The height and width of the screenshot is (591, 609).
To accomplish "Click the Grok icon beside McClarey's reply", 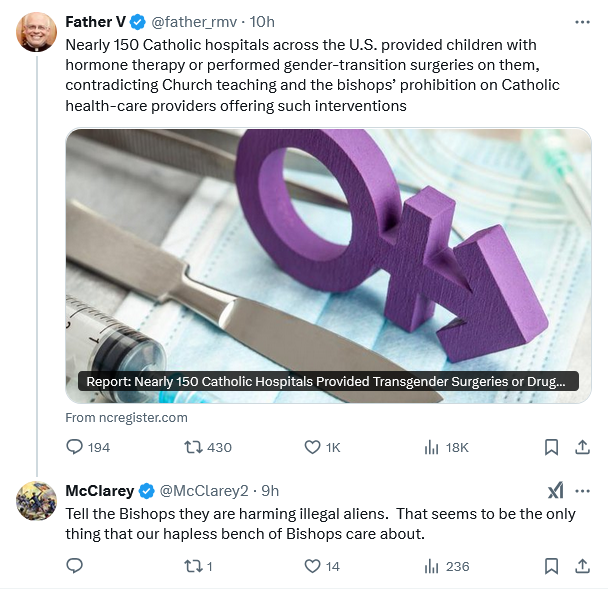I will (x=556, y=490).
